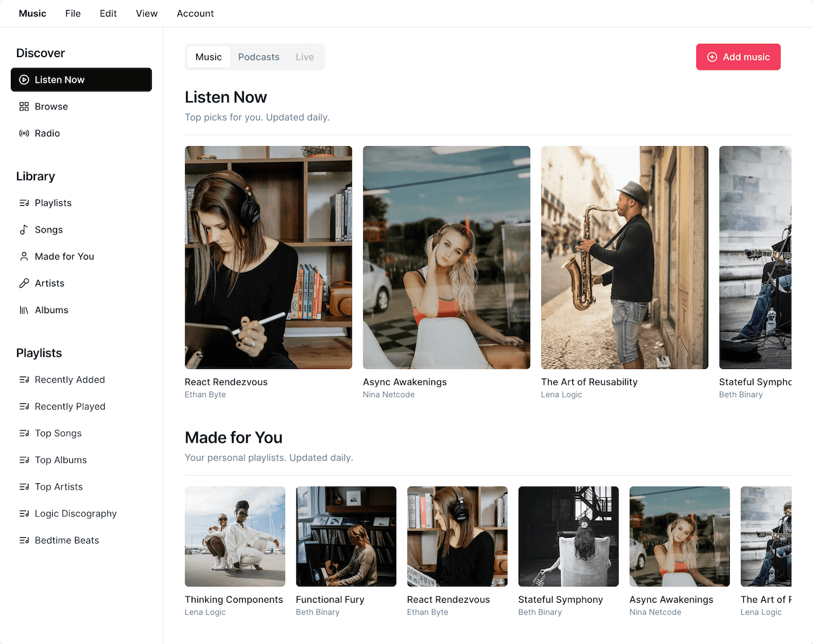The height and width of the screenshot is (644, 813).
Task: Click the plus-circle icon in Add music
Action: tap(712, 57)
